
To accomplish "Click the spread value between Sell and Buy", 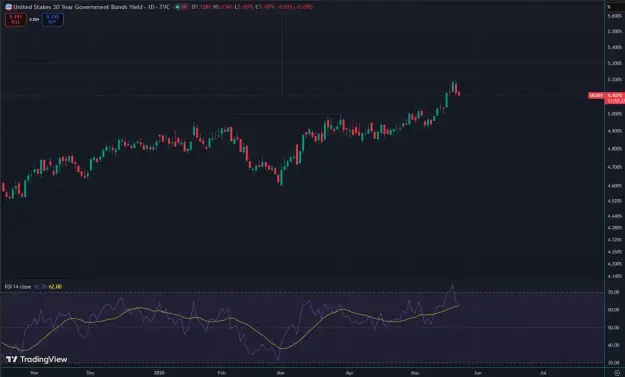I will tap(34, 20).
